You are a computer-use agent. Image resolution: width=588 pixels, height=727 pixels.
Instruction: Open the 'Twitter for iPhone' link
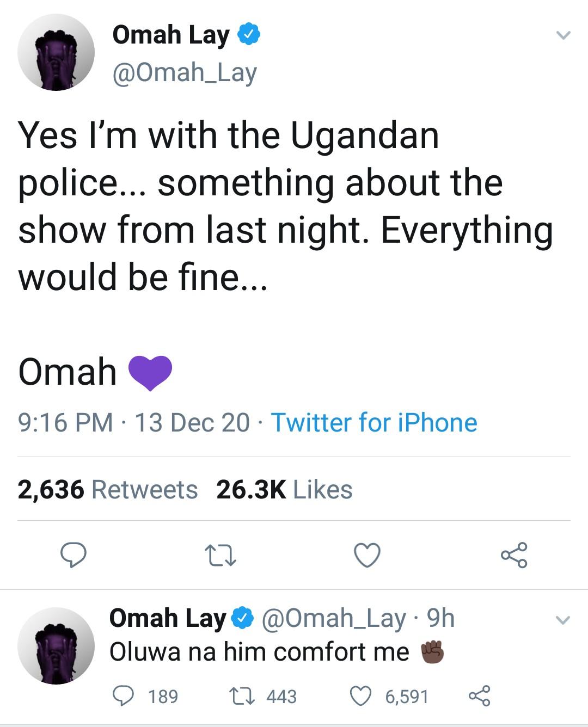coord(374,423)
